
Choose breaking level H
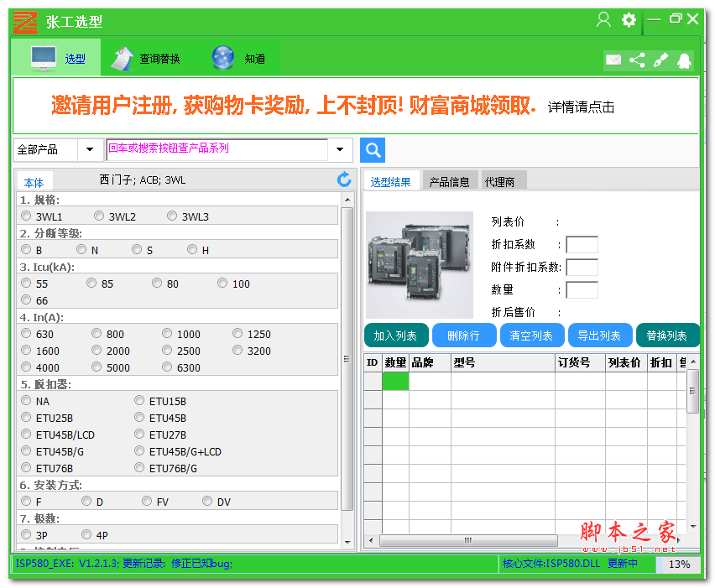[x=192, y=249]
